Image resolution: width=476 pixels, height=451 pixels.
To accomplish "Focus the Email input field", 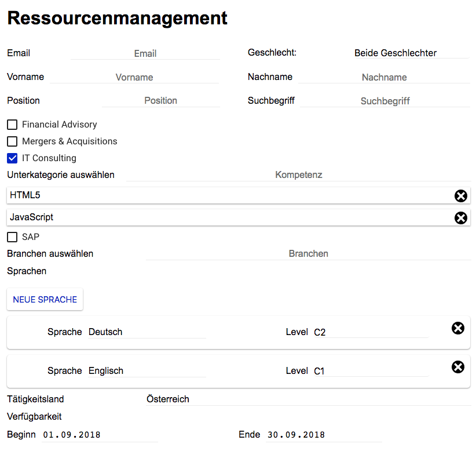I will 145,53.
